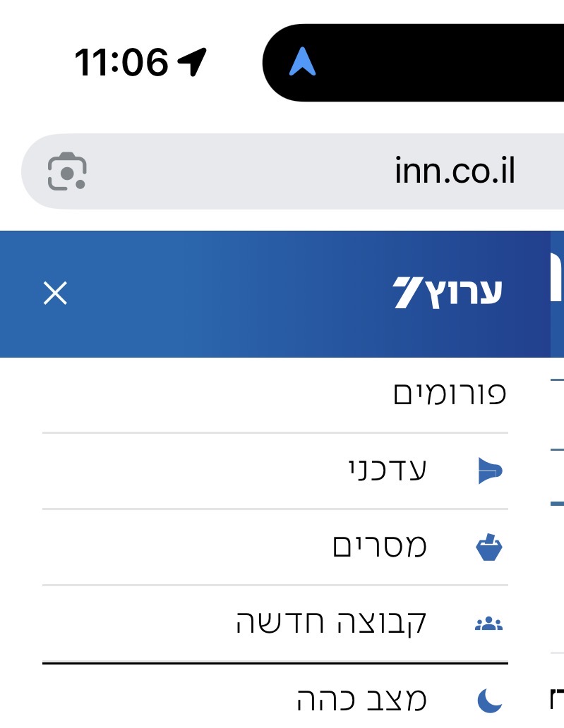Toggle dark mode via מצב כהה label
Viewport: 564px width, 728px height.
click(361, 700)
